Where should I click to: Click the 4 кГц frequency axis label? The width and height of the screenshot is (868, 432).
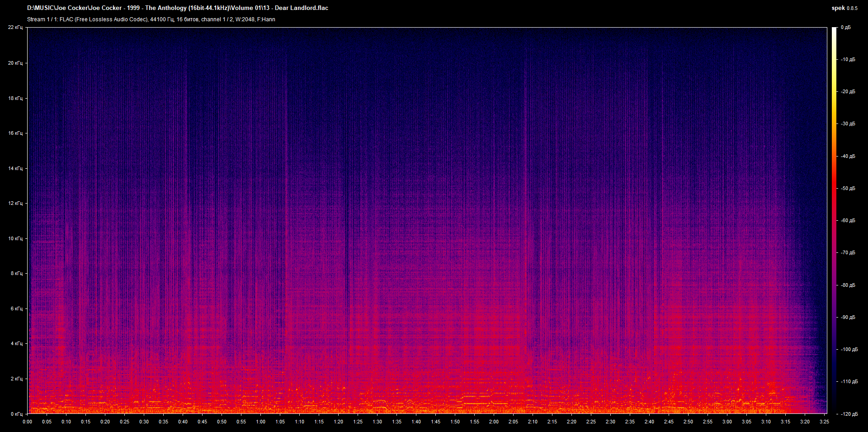[x=17, y=343]
